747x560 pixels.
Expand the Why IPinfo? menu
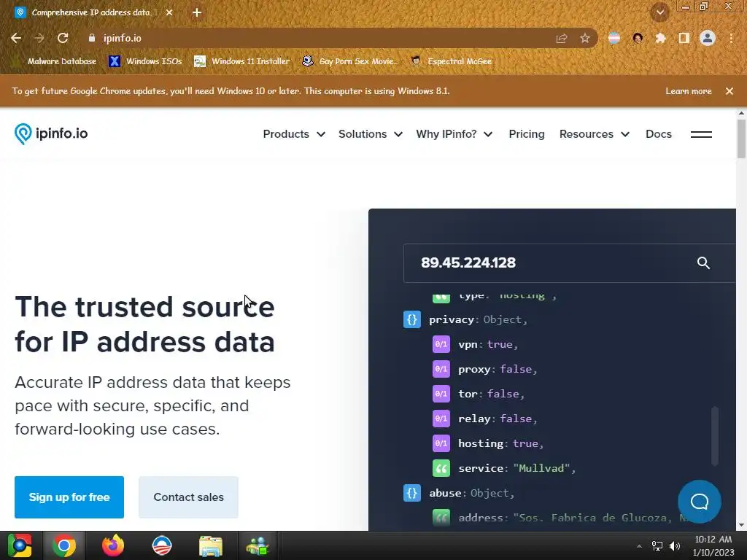click(454, 134)
